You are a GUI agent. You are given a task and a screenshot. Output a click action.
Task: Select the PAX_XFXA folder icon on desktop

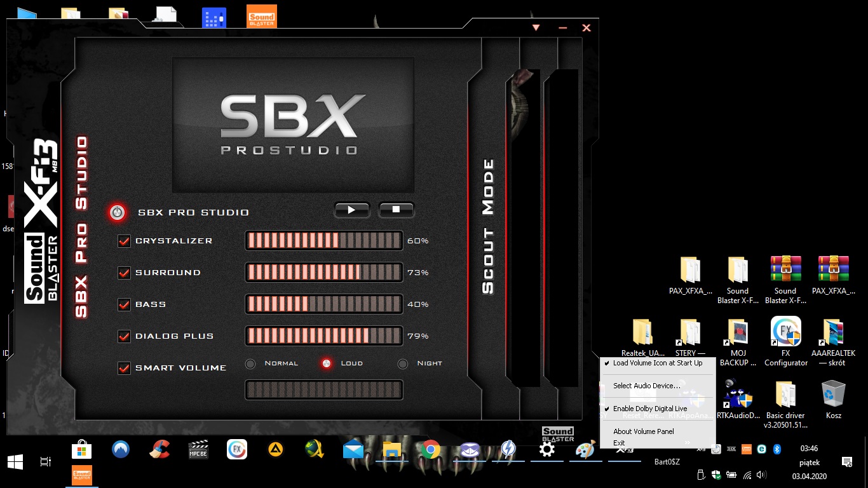[x=690, y=276]
